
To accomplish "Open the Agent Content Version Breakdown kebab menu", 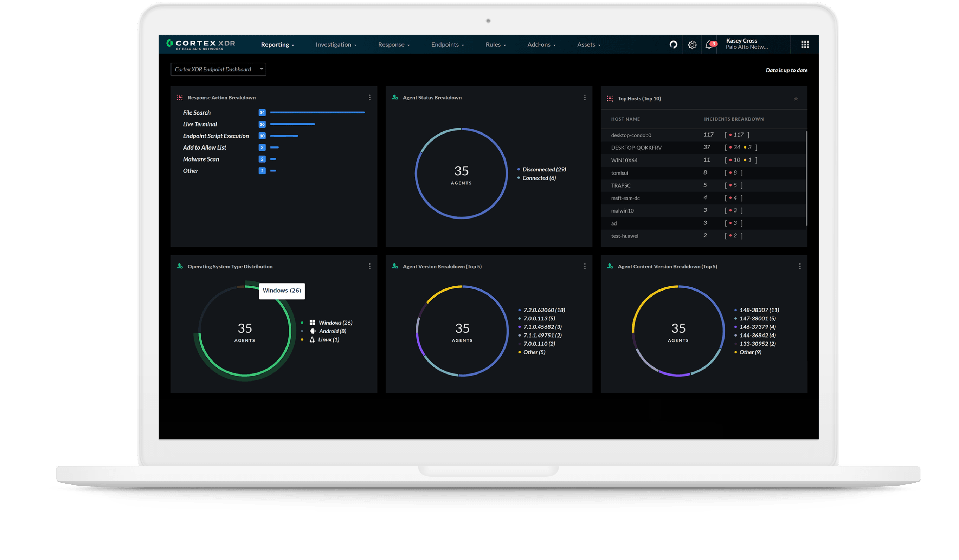I will tap(799, 266).
